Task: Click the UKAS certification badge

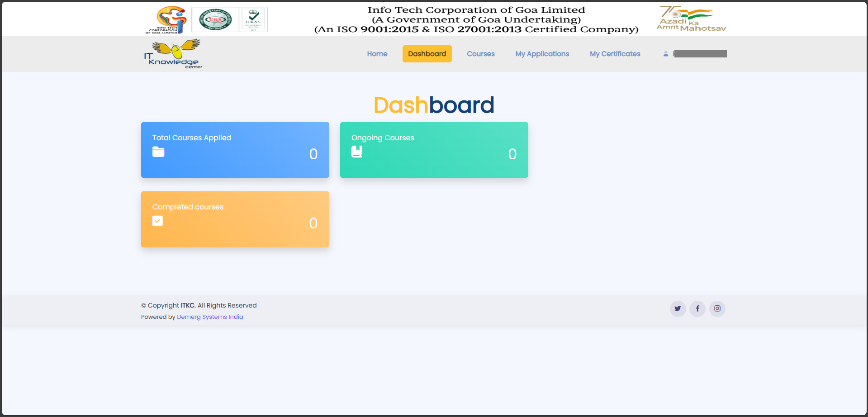Action: [x=253, y=19]
